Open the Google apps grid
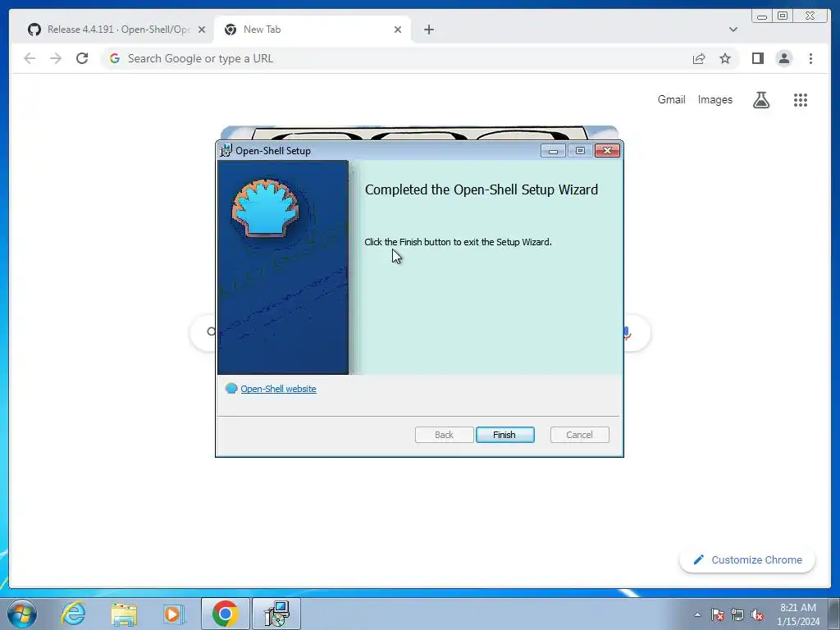 tap(801, 99)
